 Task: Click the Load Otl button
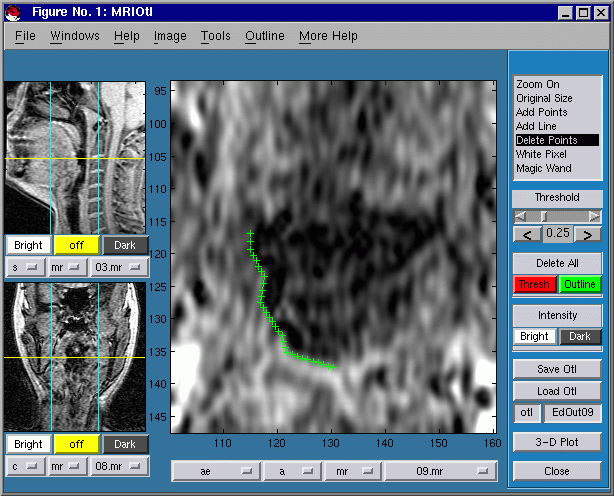(x=557, y=391)
